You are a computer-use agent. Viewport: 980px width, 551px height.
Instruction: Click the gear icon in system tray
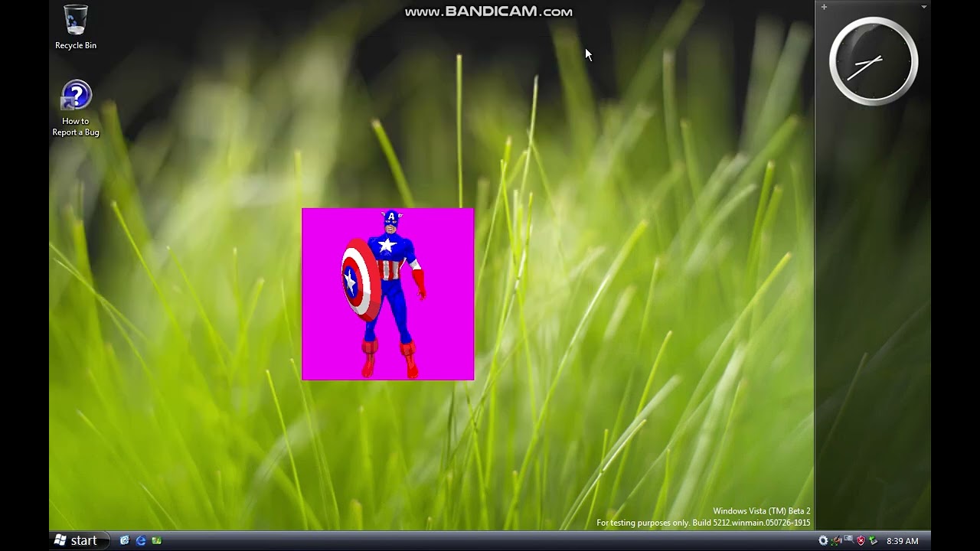pyautogui.click(x=823, y=540)
